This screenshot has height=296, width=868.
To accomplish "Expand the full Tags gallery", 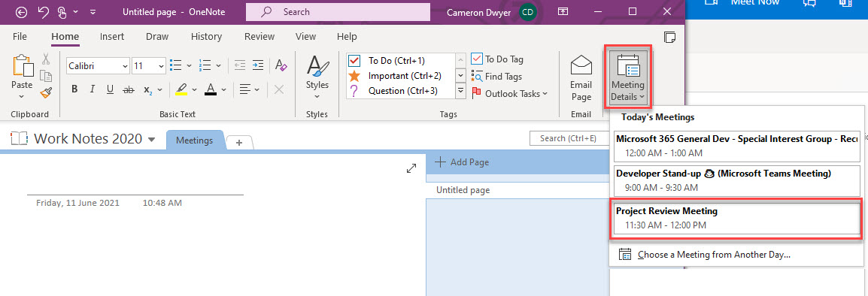I will click(460, 91).
